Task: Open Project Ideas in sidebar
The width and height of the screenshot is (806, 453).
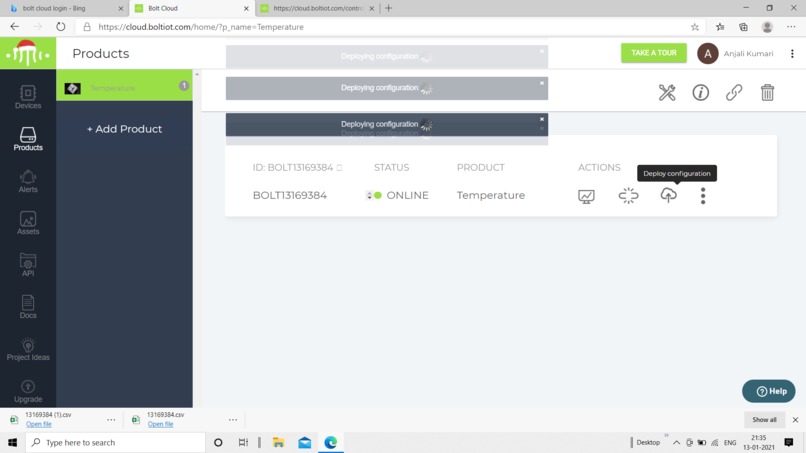Action: click(28, 349)
